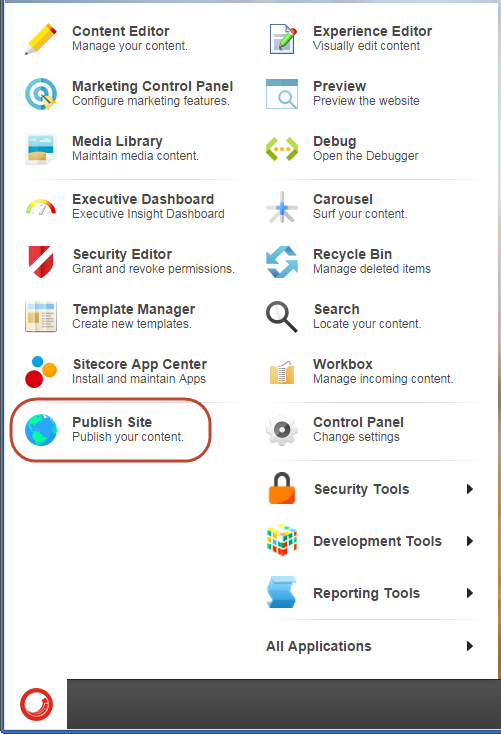This screenshot has width=501, height=734.
Task: Open Security Editor red shield icon
Action: pos(41,262)
